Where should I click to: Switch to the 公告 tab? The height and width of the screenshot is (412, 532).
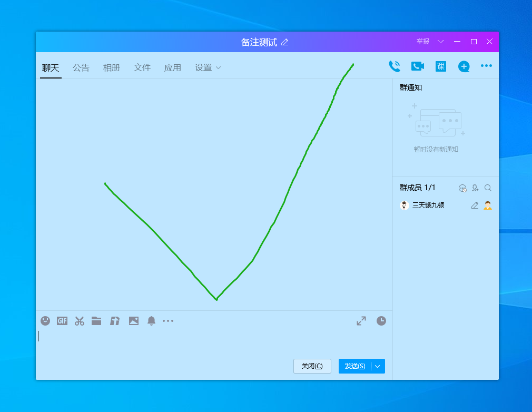tap(81, 67)
